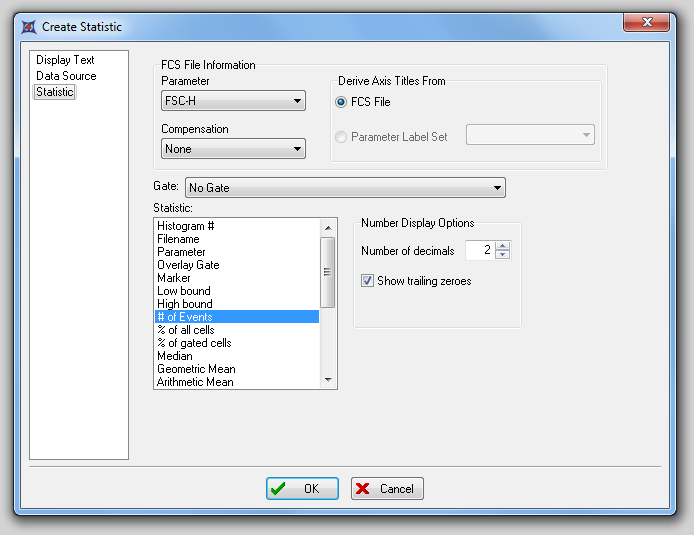Select Median in the statistic list

point(237,356)
